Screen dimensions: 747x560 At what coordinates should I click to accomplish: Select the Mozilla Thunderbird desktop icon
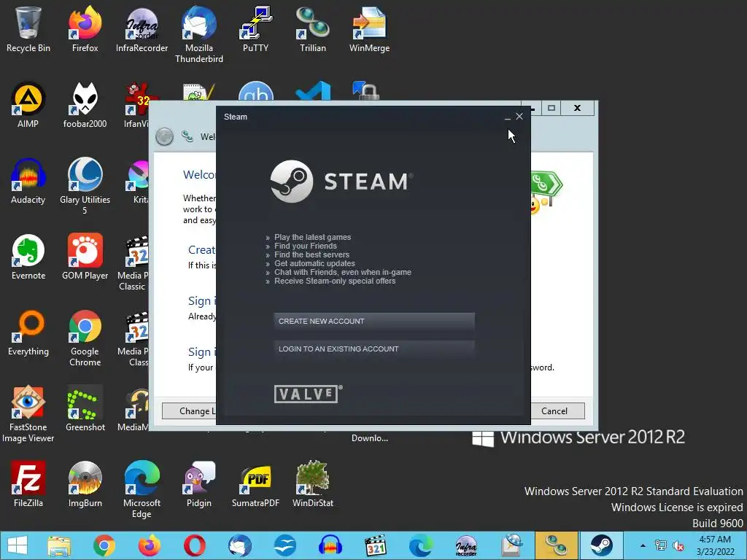click(x=198, y=34)
